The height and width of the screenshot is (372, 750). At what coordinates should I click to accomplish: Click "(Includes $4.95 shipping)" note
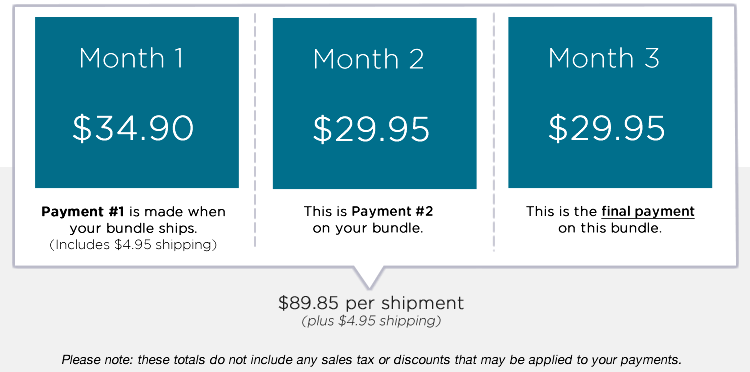point(133,245)
